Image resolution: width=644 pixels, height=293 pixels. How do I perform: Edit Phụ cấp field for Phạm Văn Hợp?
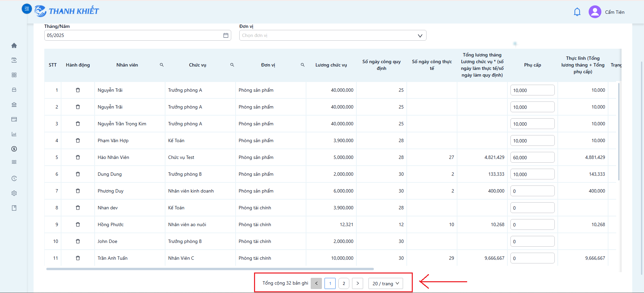click(532, 140)
